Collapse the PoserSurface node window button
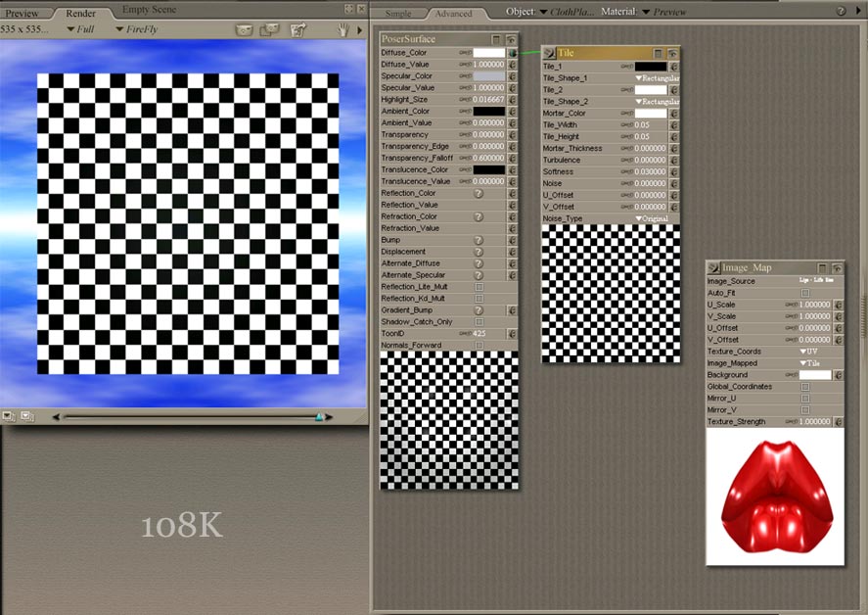Image resolution: width=868 pixels, height=615 pixels. tap(496, 39)
